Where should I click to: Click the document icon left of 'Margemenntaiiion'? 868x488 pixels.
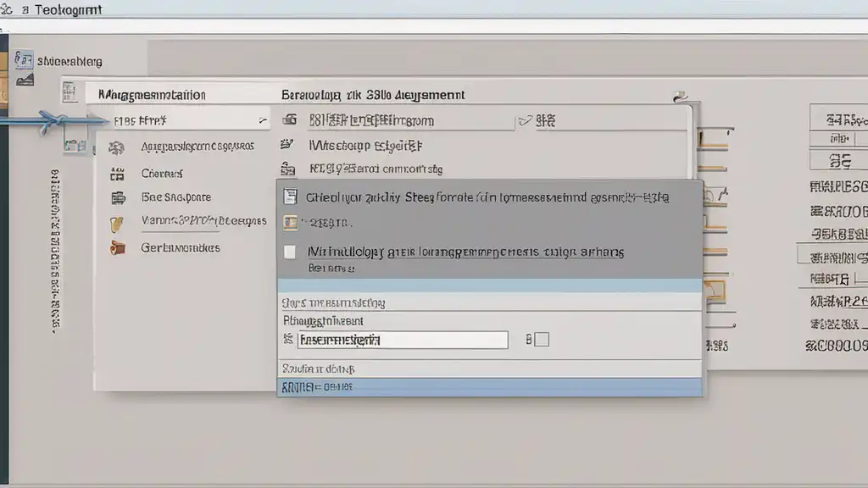click(x=70, y=91)
